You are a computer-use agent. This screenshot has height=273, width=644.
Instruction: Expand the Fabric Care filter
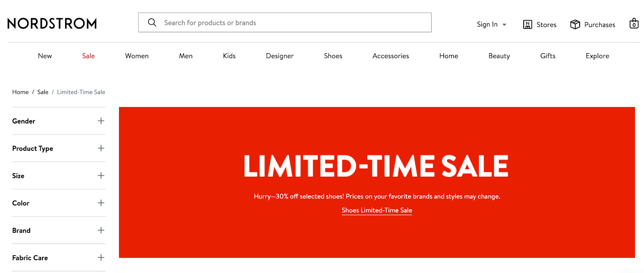coord(101,257)
